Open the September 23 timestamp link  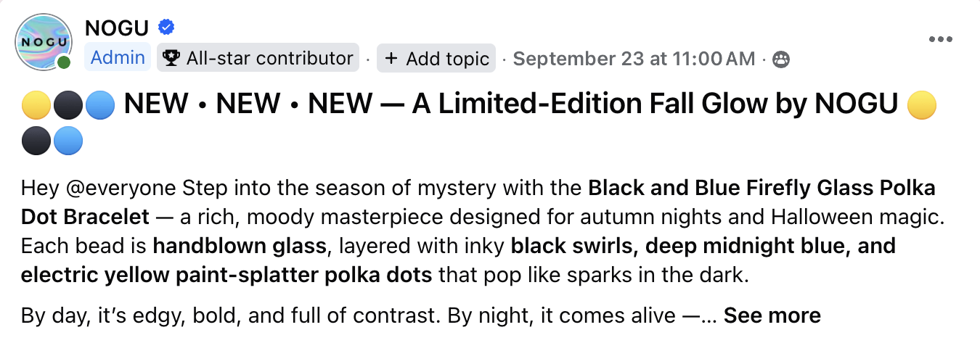[634, 59]
